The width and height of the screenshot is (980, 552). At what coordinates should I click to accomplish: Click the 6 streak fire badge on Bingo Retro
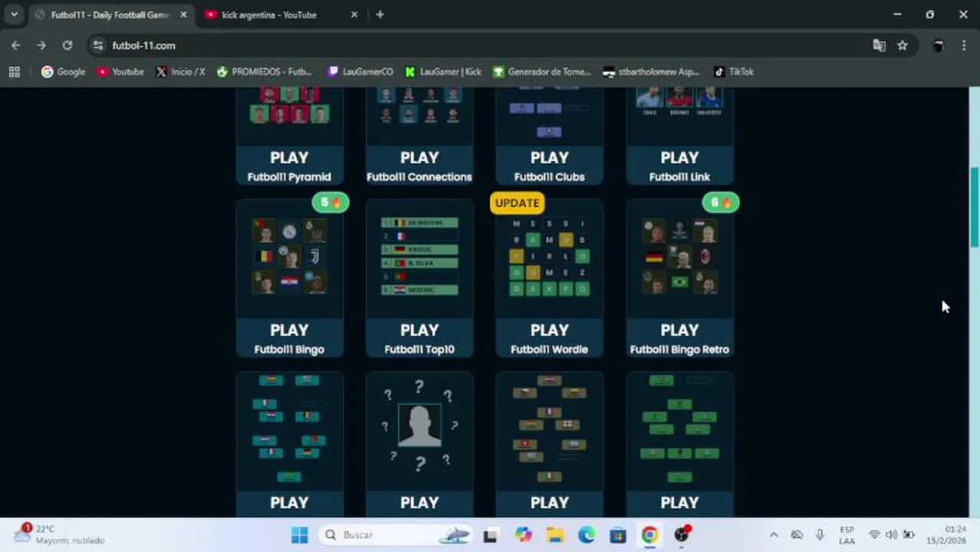click(721, 202)
